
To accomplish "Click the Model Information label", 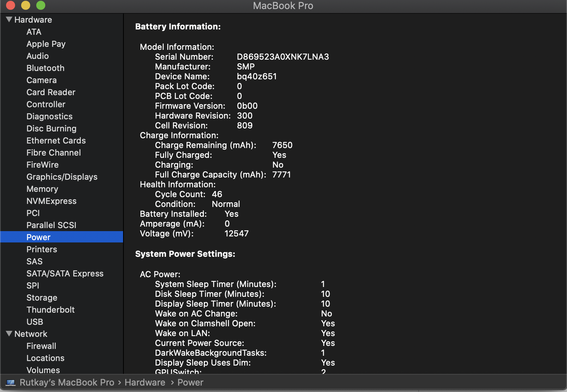I will pos(177,47).
